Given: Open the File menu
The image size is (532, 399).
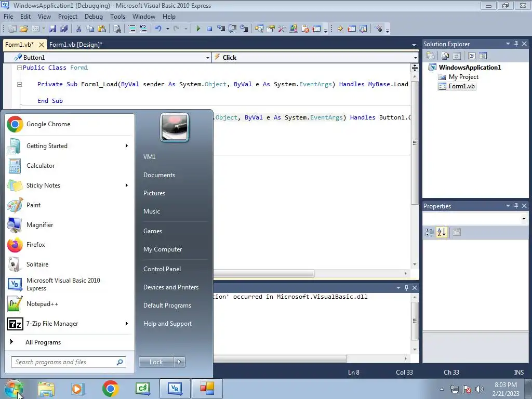Looking at the screenshot, I should (x=8, y=16).
